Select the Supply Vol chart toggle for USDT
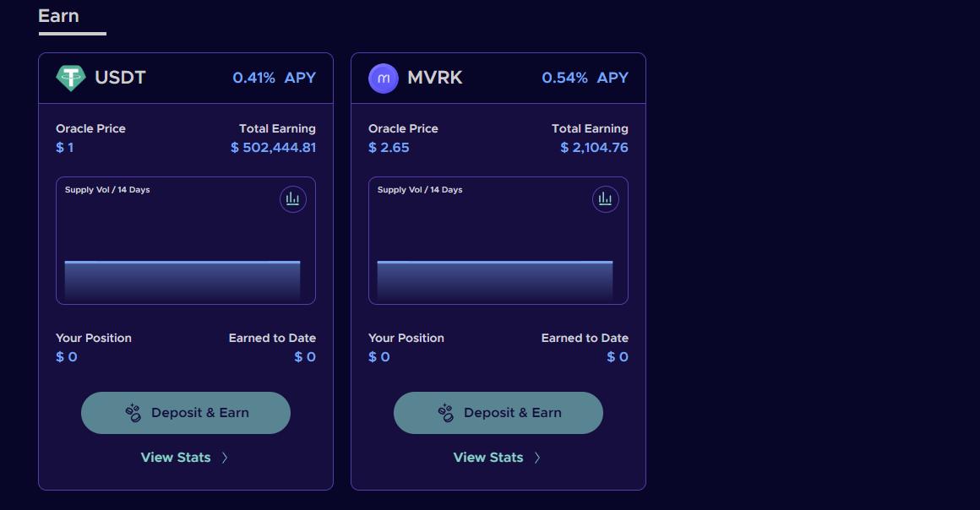 293,198
